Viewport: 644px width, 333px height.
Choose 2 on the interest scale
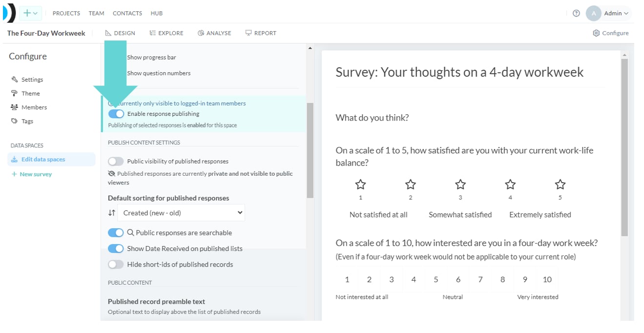coord(369,279)
